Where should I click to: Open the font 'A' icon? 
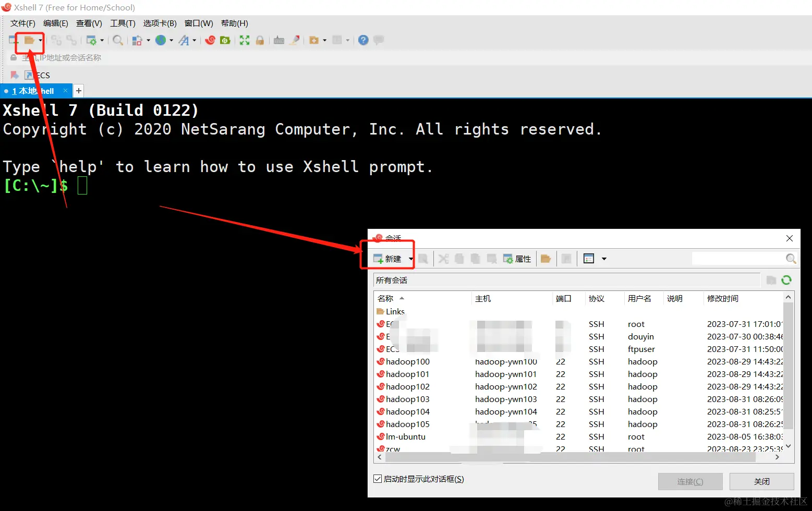(184, 40)
